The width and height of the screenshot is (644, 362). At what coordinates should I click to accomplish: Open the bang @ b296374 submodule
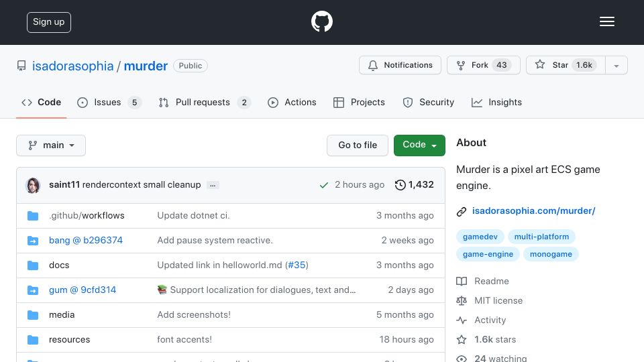(85, 240)
